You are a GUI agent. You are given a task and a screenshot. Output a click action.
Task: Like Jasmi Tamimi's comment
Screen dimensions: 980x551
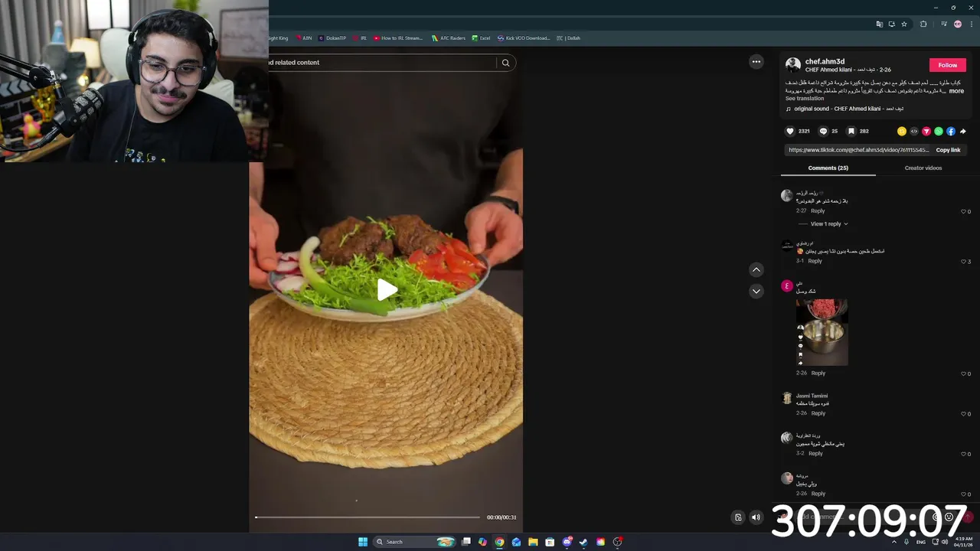point(964,414)
